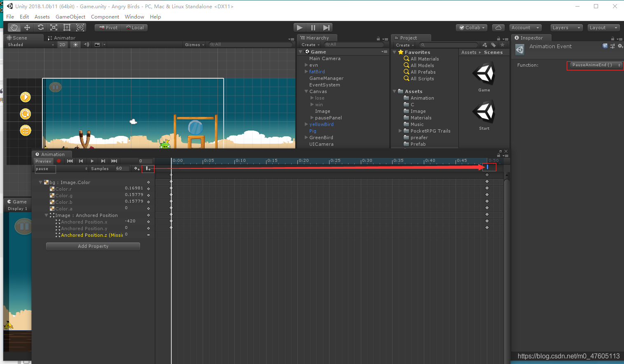Open the Component menu

click(105, 17)
